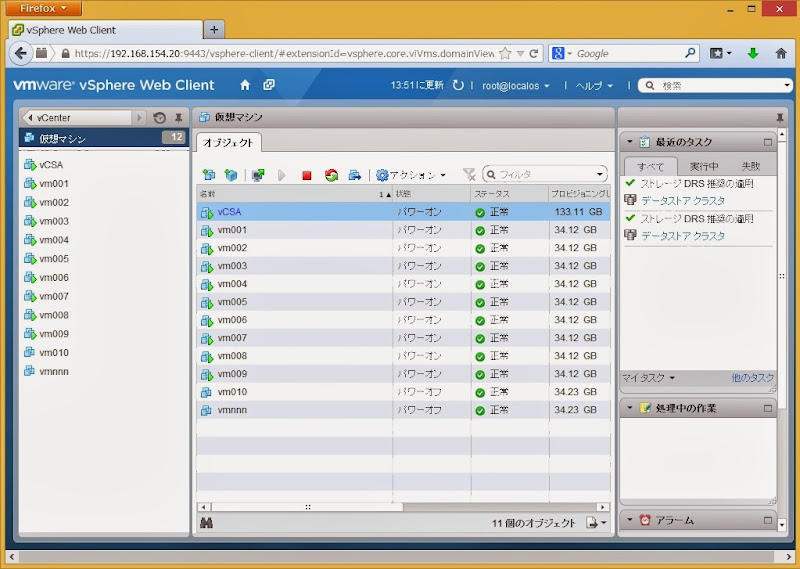
Task: Collapse the アラーム panel
Action: [x=630, y=519]
